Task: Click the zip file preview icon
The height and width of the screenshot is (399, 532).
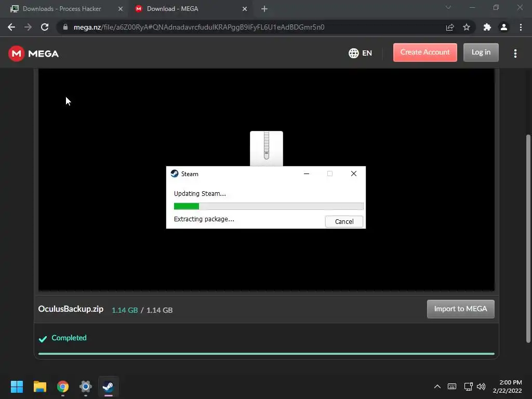Action: pyautogui.click(x=267, y=148)
